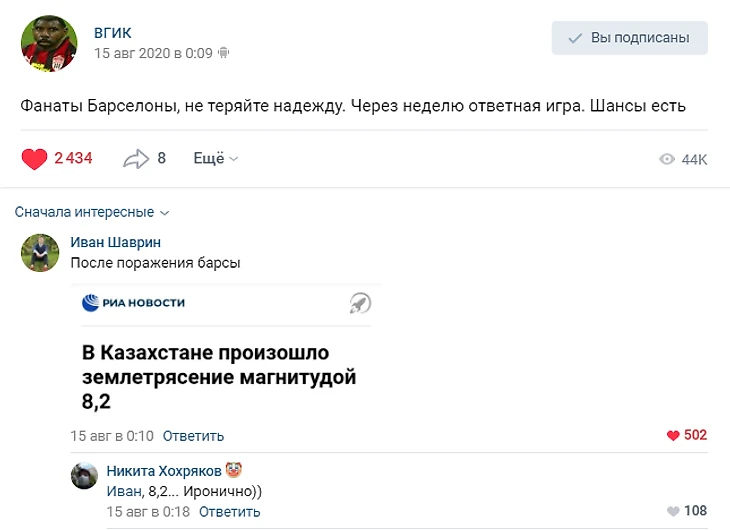This screenshot has width=730, height=530.
Task: Click the views eye icon showing 44K
Action: point(667,160)
